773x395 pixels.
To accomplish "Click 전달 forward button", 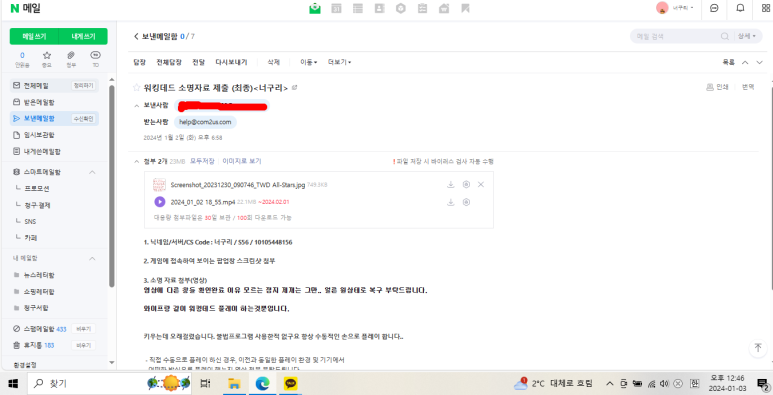I will coord(199,62).
